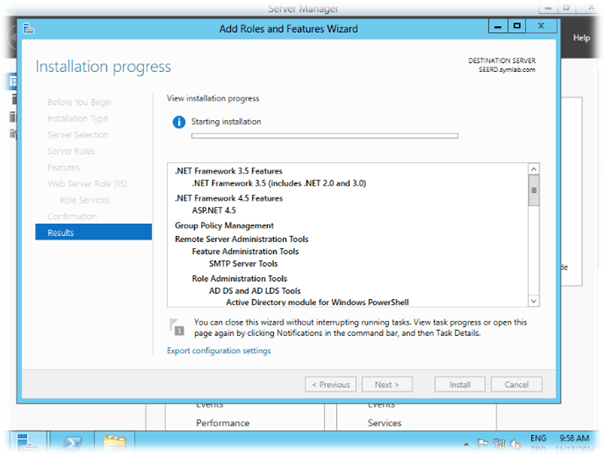Viewport: 605px width, 456px height.
Task: Click the ENG language indicator in the taskbar
Action: point(537,437)
